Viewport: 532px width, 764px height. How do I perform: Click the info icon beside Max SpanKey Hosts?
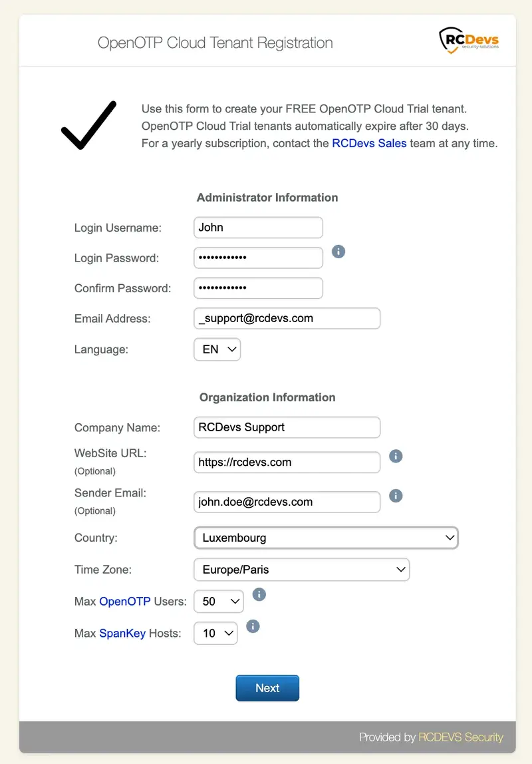pyautogui.click(x=253, y=626)
